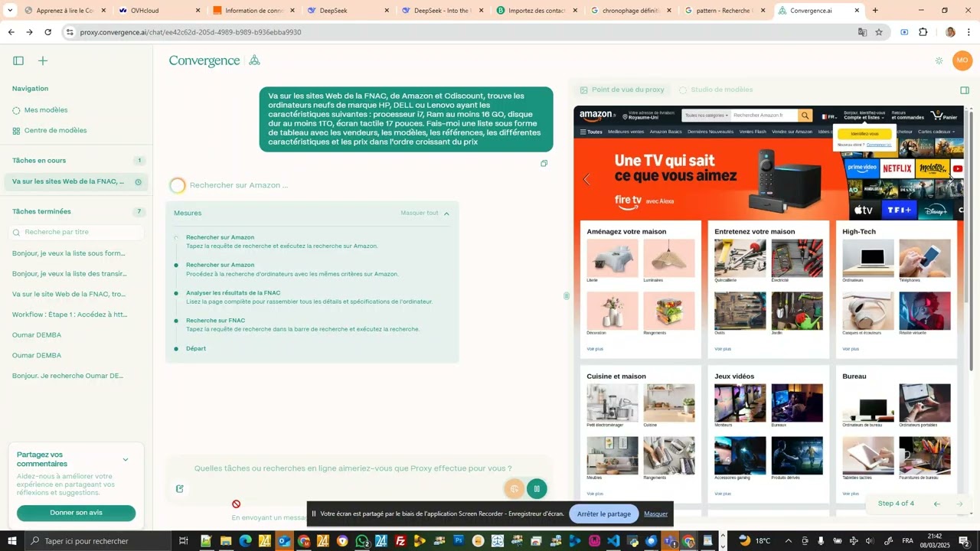Select the Point de vue du proxy tab
The image size is (980, 551).
tap(622, 90)
